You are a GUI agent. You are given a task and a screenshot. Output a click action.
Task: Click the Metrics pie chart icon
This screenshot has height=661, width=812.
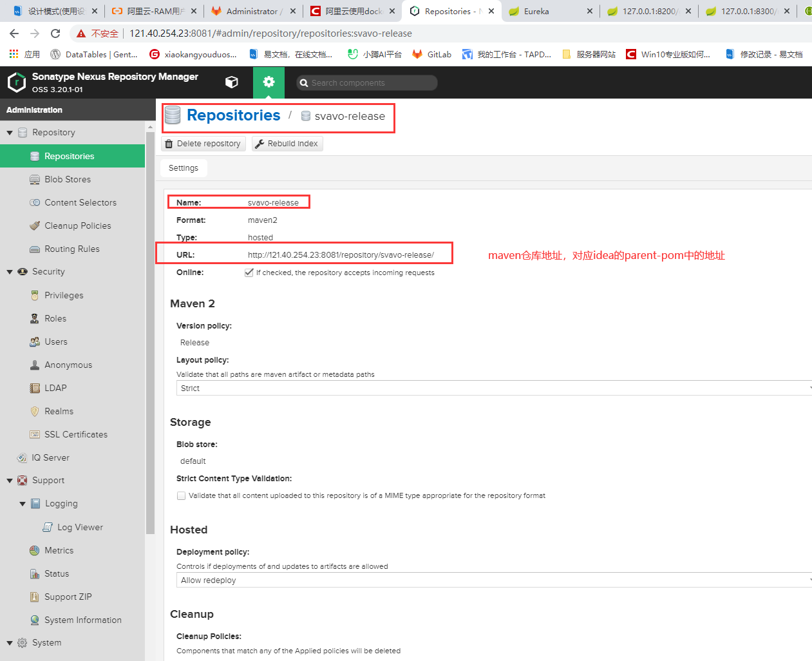point(35,551)
